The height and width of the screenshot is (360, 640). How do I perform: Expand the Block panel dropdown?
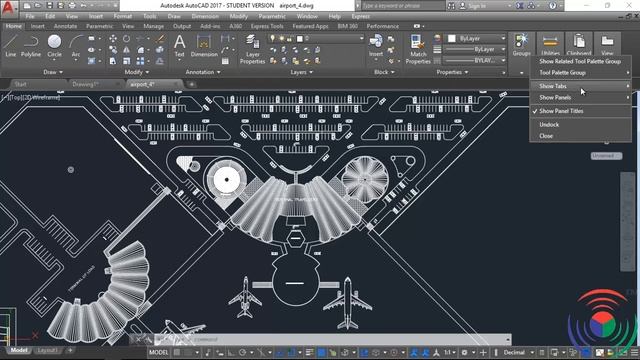click(x=384, y=72)
